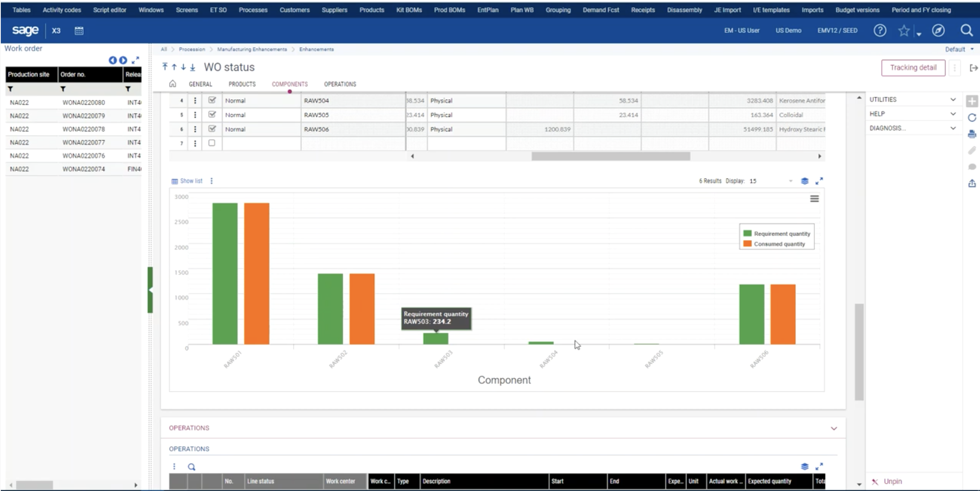
Task: Collapse the UTILITIES section
Action: click(953, 99)
